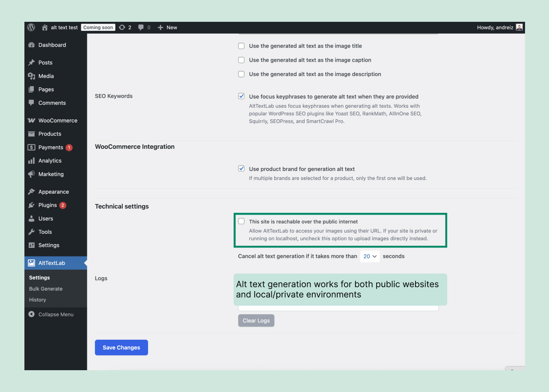Viewport: 549px width, 392px height.
Task: Open the timeout seconds dropdown
Action: [x=370, y=256]
